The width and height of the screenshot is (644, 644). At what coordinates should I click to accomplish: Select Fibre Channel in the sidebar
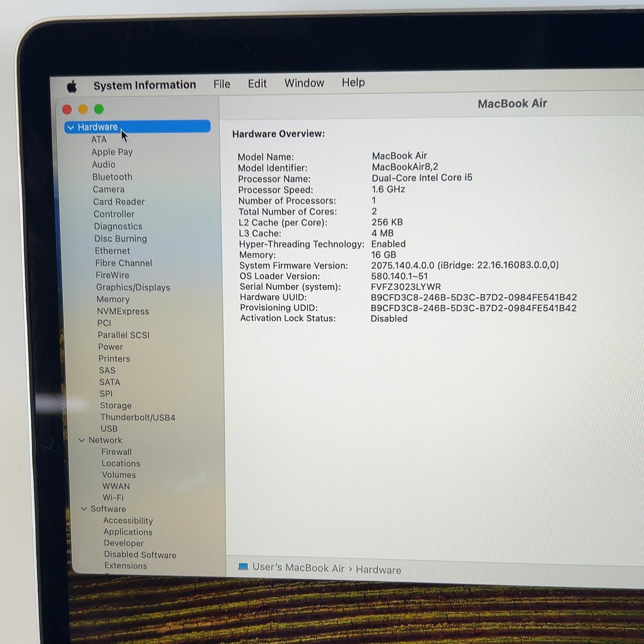124,263
